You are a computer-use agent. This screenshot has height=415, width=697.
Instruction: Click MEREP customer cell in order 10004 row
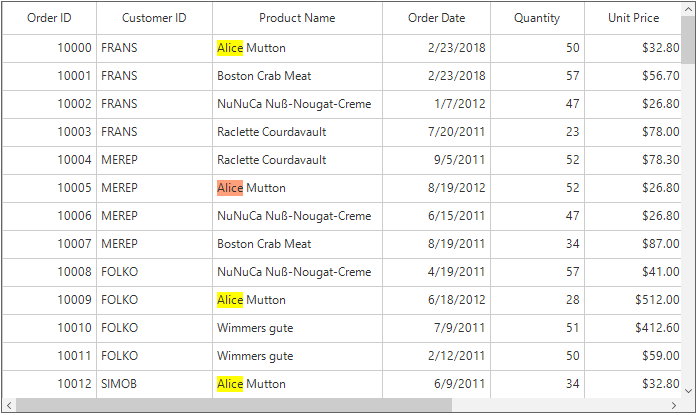(x=154, y=160)
